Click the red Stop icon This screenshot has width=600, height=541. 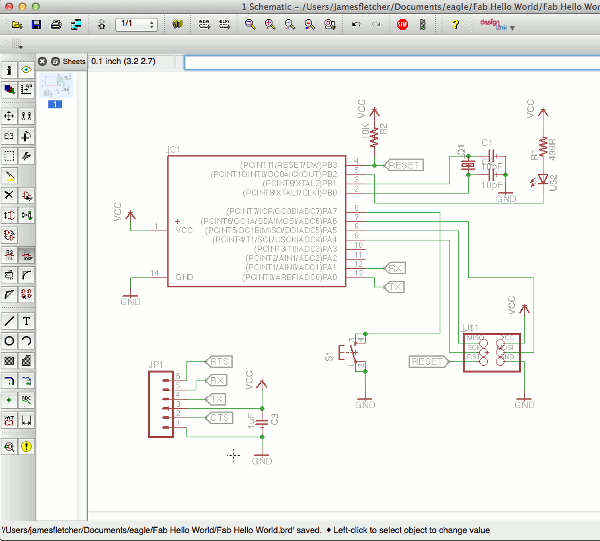[402, 25]
